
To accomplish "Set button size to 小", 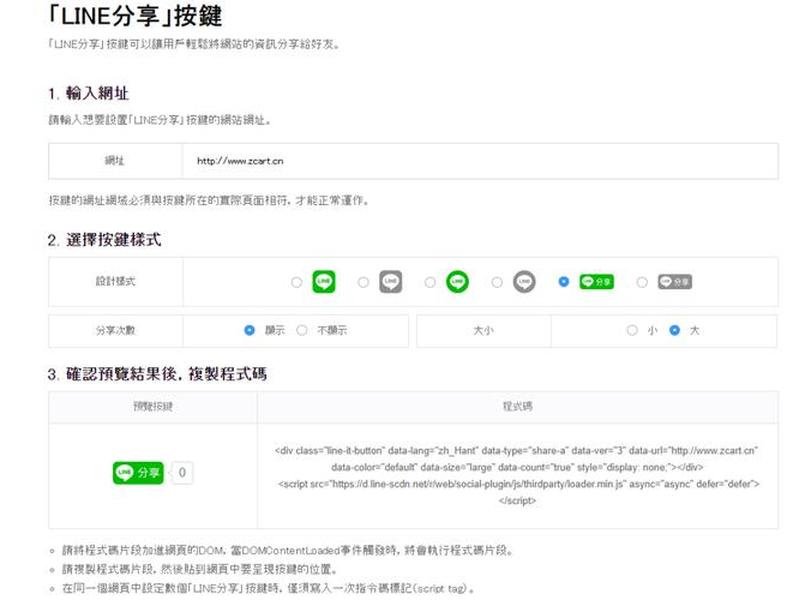I will (632, 331).
